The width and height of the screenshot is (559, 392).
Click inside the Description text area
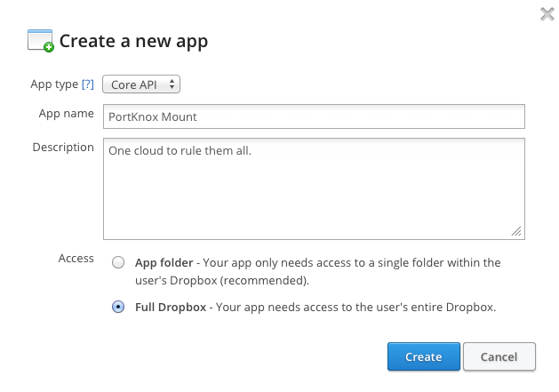(x=314, y=188)
